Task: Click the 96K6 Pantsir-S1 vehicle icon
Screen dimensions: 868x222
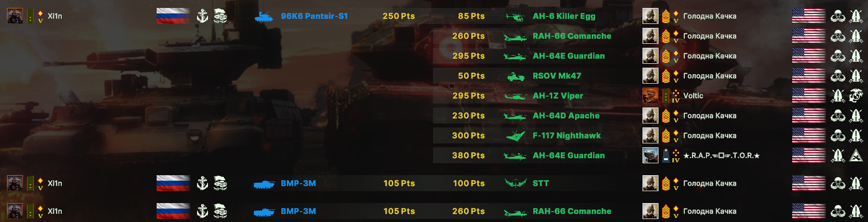Action: pos(264,16)
